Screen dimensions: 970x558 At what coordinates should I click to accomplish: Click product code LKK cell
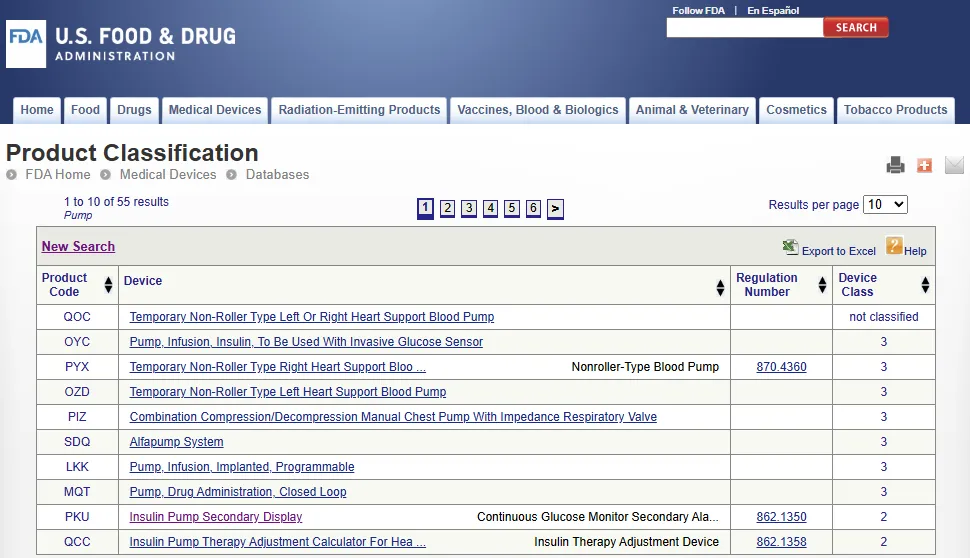pos(77,467)
